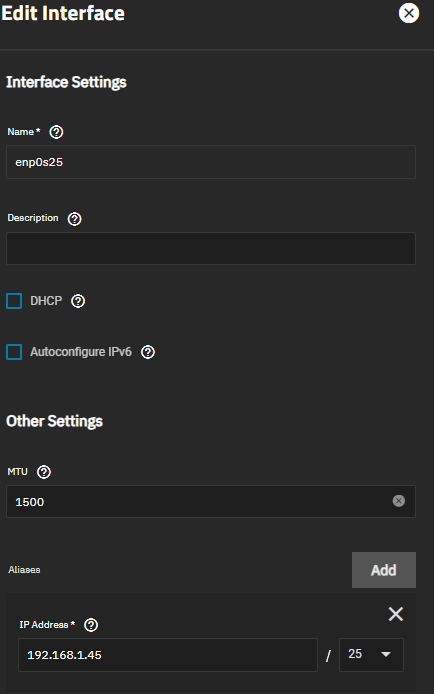This screenshot has width=434, height=694.
Task: Click into the empty Description field
Action: click(x=211, y=248)
